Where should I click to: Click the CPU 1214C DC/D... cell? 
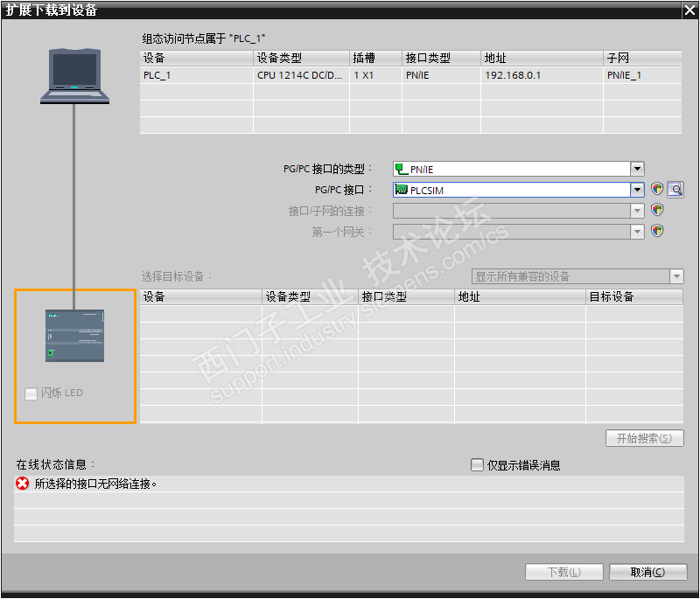[x=301, y=75]
